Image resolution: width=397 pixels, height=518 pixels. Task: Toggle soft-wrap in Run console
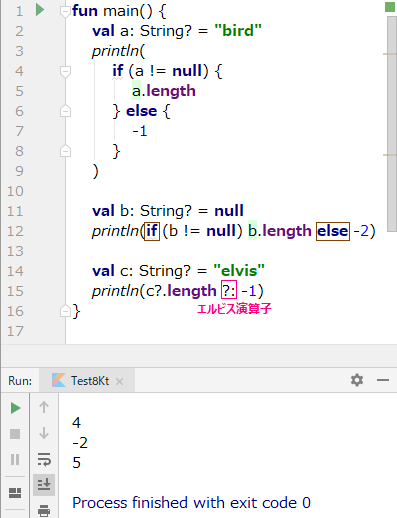(44, 459)
